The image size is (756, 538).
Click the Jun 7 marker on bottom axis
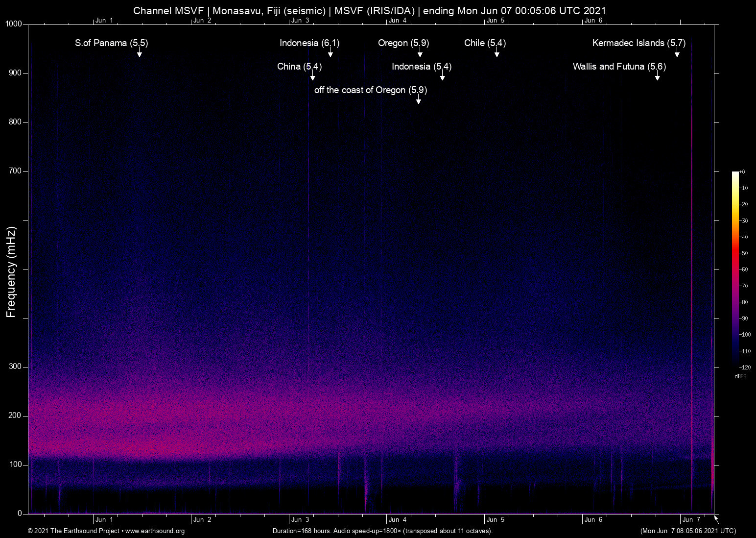(x=691, y=520)
